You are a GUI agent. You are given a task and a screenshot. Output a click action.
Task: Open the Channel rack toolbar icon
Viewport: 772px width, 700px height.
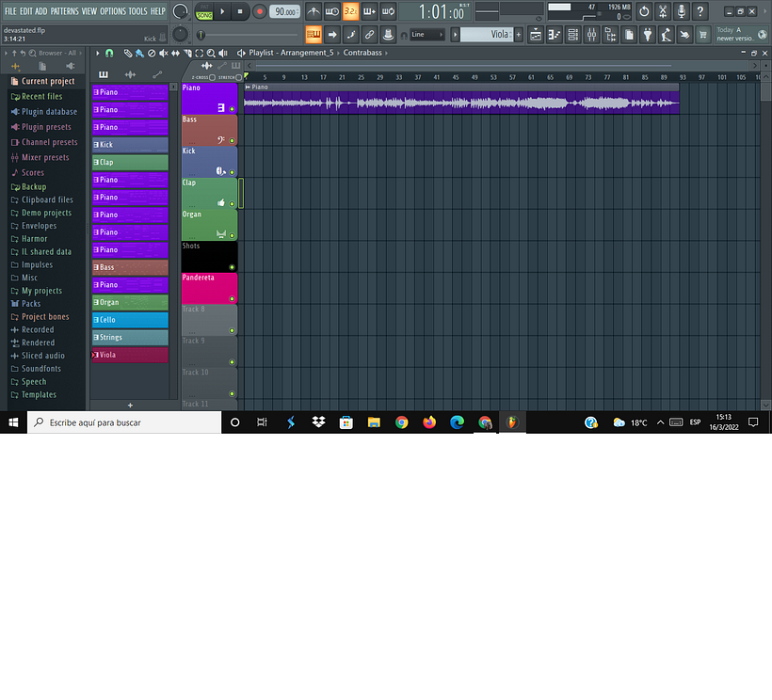pos(572,35)
